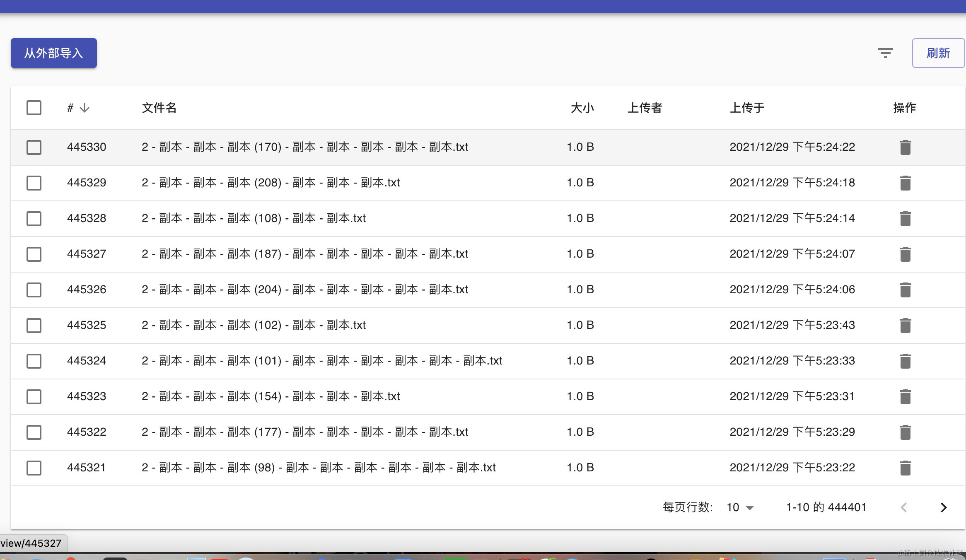966x560 pixels.
Task: Click upload time 下午5:23:22
Action: click(824, 468)
